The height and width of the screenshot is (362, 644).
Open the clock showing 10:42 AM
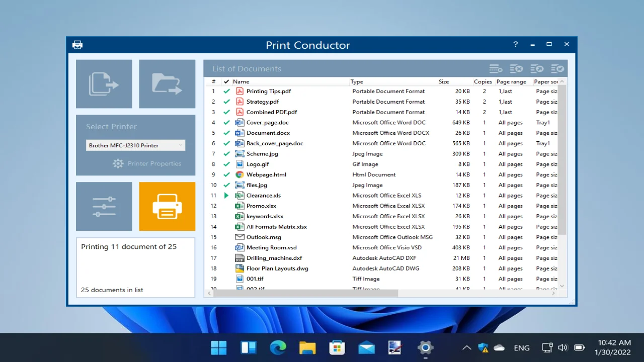612,347
